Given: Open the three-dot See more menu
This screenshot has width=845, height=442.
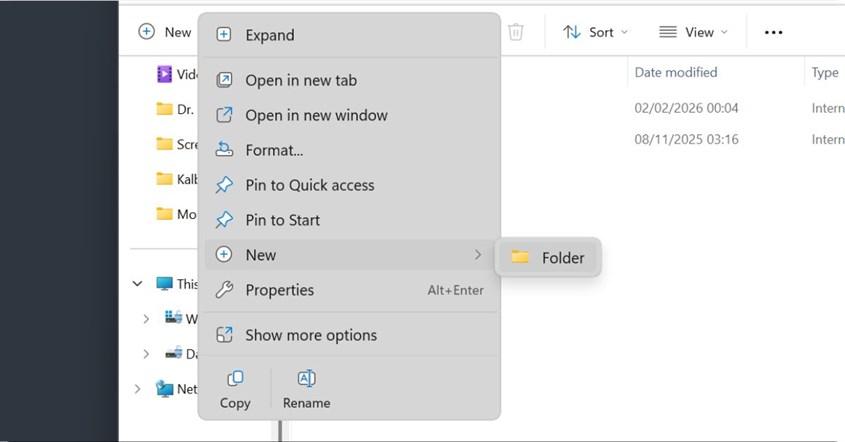Looking at the screenshot, I should pyautogui.click(x=773, y=32).
